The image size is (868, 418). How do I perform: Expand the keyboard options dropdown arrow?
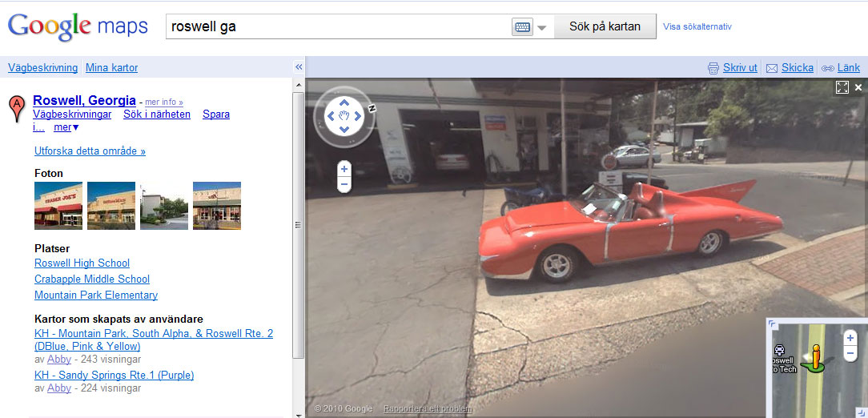542,28
